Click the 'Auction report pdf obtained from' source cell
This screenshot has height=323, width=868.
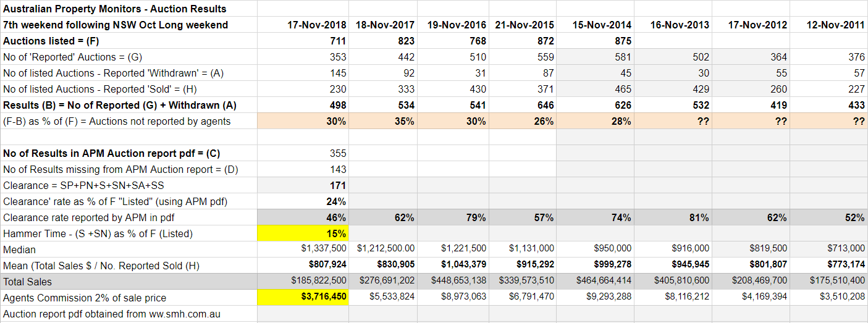[112, 314]
